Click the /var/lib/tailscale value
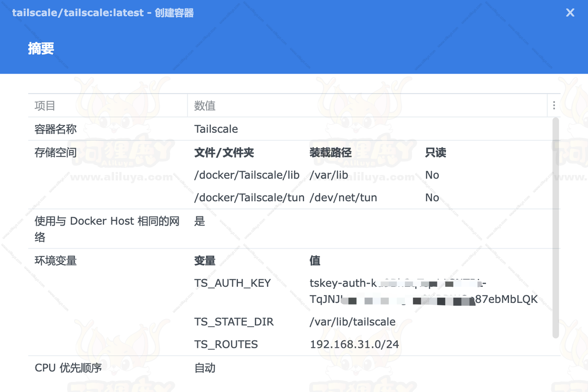The width and height of the screenshot is (588, 392). pyautogui.click(x=352, y=322)
